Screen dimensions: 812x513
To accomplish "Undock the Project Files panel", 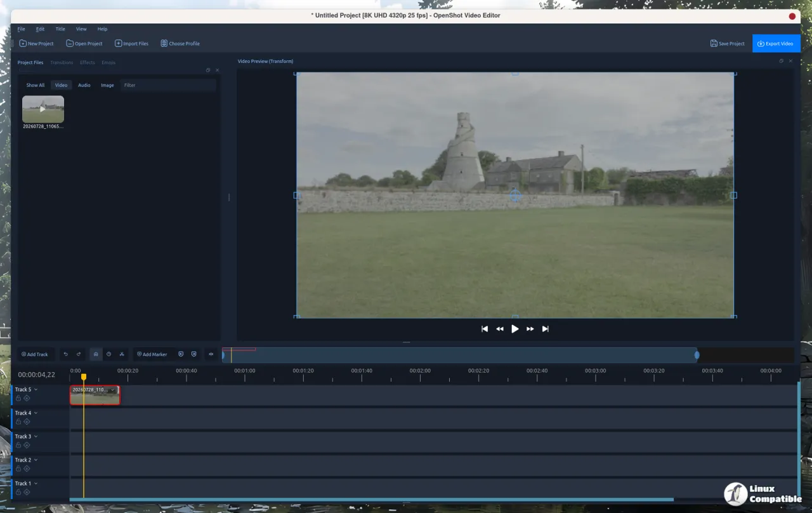I will [x=208, y=70].
